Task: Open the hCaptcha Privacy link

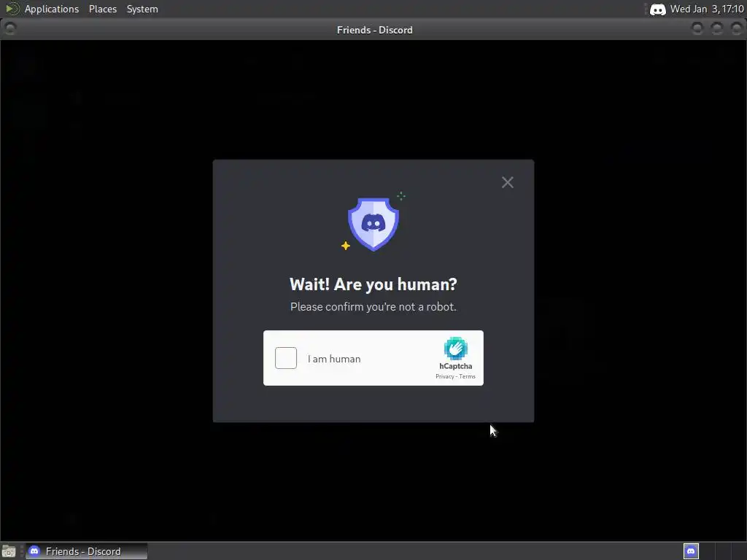Action: click(444, 376)
